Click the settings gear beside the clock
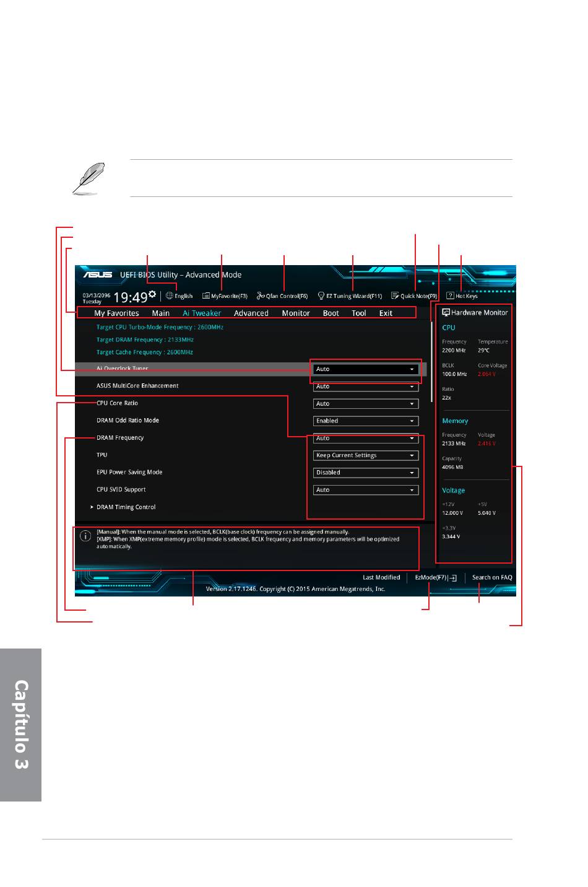 click(152, 294)
